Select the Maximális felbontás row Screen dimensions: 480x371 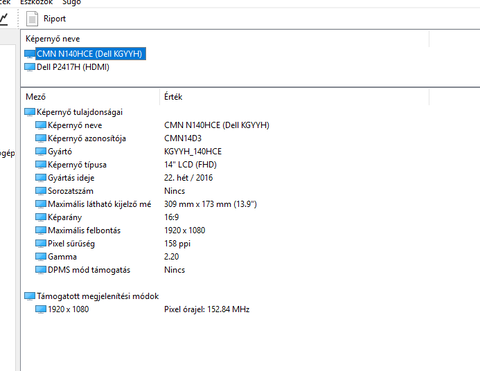84,230
